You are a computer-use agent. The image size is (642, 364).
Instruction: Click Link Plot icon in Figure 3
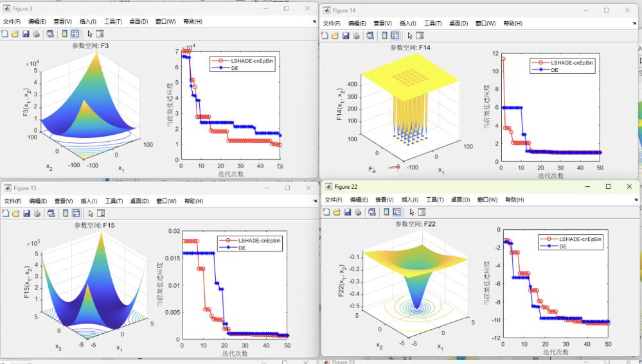pyautogui.click(x=50, y=34)
